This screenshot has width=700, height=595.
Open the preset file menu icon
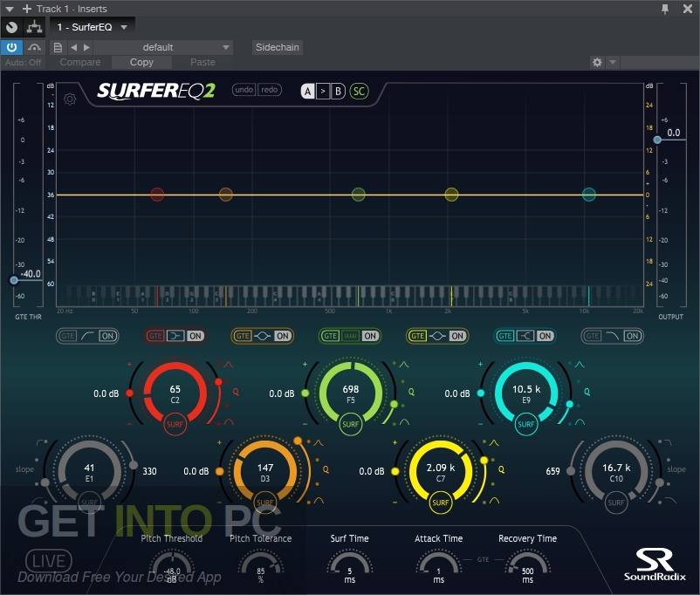pyautogui.click(x=58, y=47)
